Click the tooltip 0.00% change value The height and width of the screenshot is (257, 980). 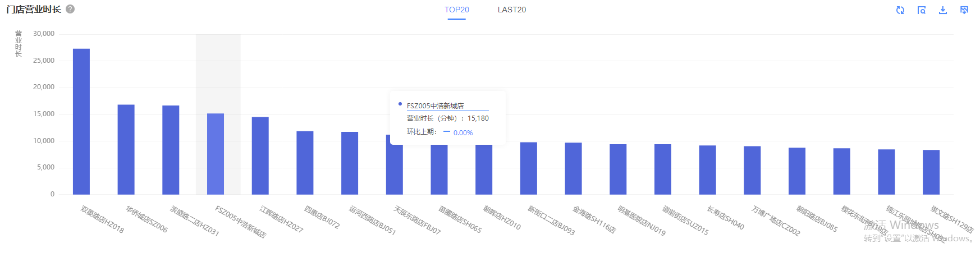463,133
